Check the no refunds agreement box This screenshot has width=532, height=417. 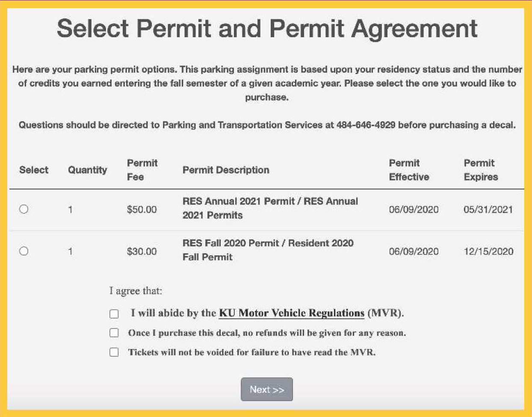[x=114, y=333]
